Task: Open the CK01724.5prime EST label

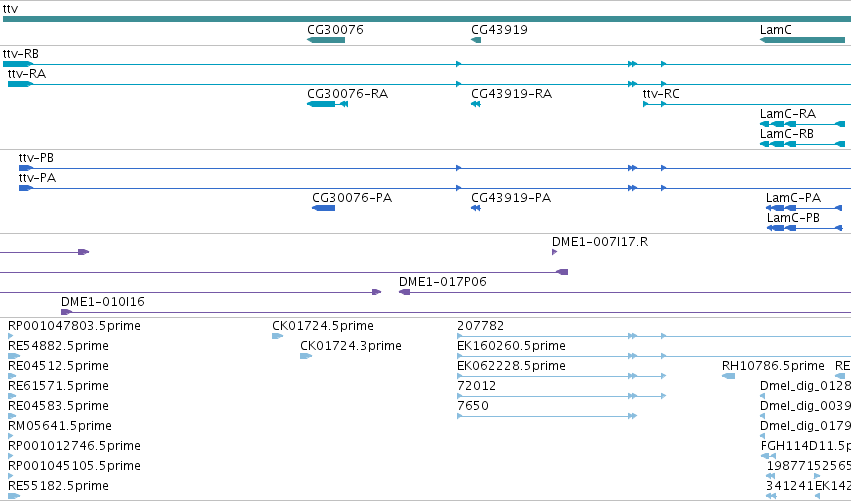Action: [323, 326]
